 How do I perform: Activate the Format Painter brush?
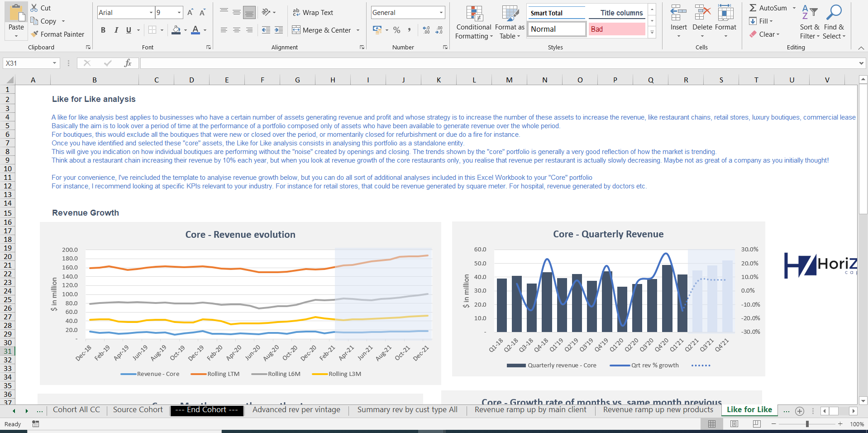(x=34, y=34)
